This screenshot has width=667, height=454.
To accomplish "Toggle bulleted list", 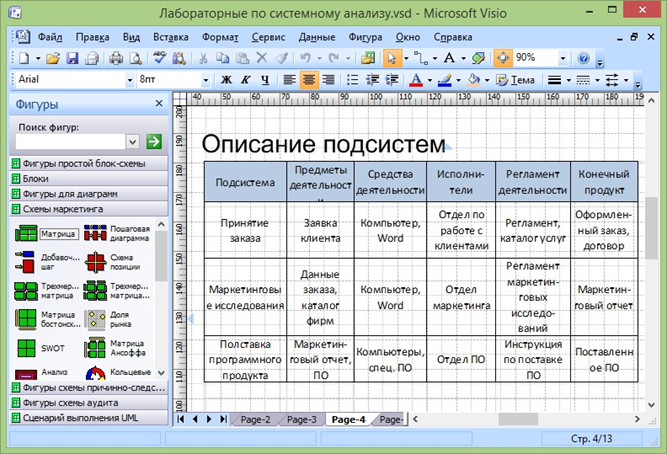I will click(x=353, y=80).
